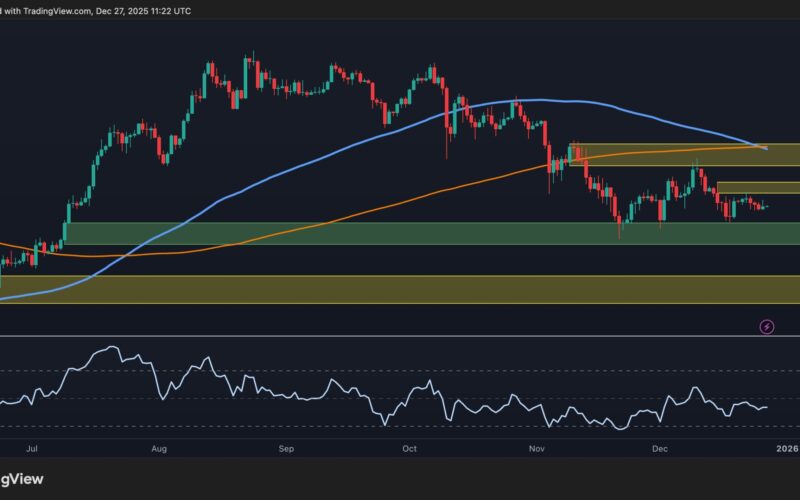Select the Nov label on time axis
This screenshot has height=500, width=800.
[537, 450]
